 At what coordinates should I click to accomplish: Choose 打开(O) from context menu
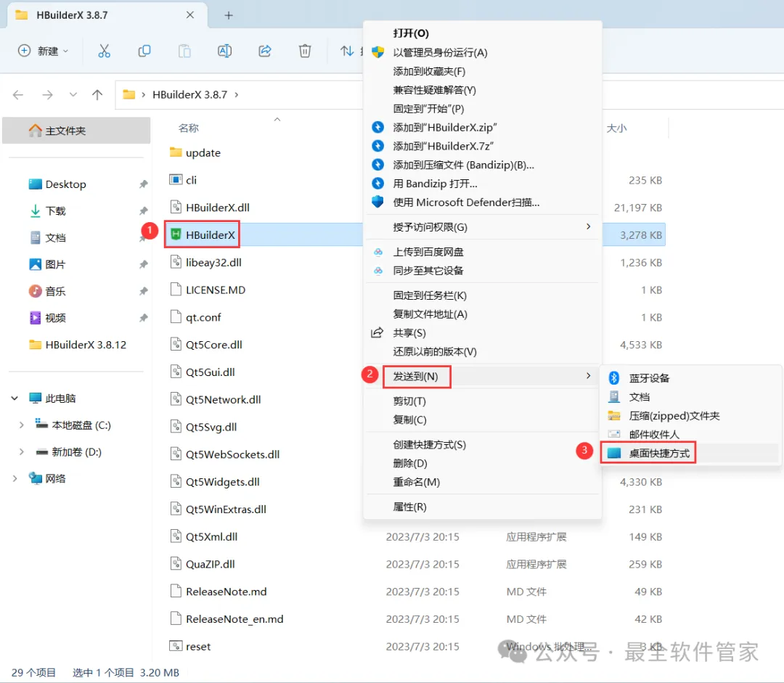410,33
